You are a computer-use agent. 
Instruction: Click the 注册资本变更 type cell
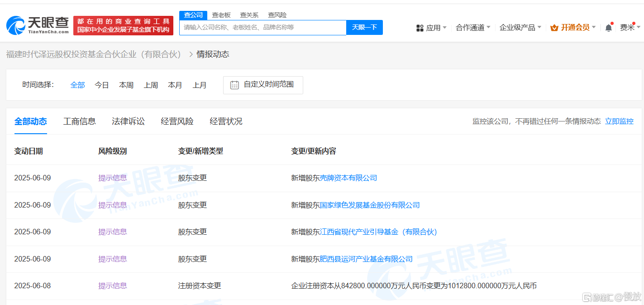[200, 286]
